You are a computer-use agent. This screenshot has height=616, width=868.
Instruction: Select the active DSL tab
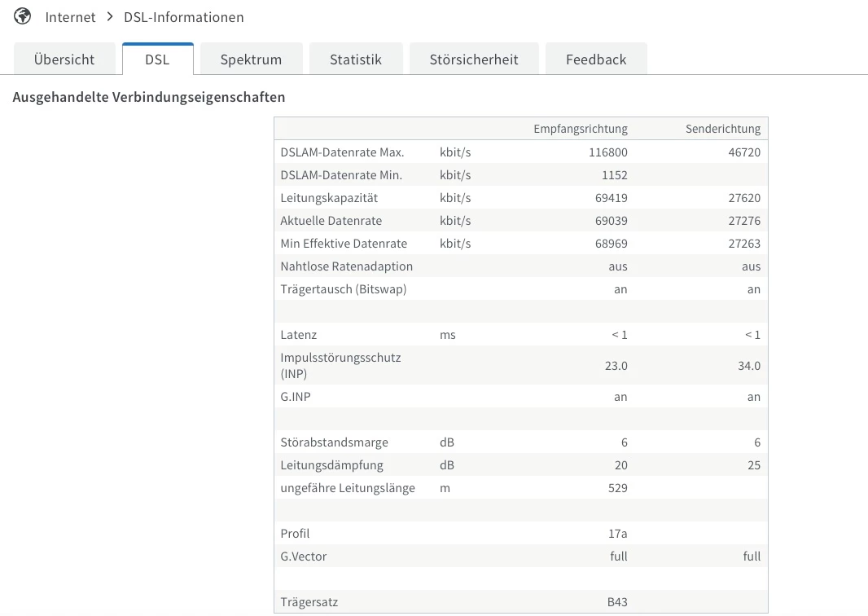click(x=157, y=59)
